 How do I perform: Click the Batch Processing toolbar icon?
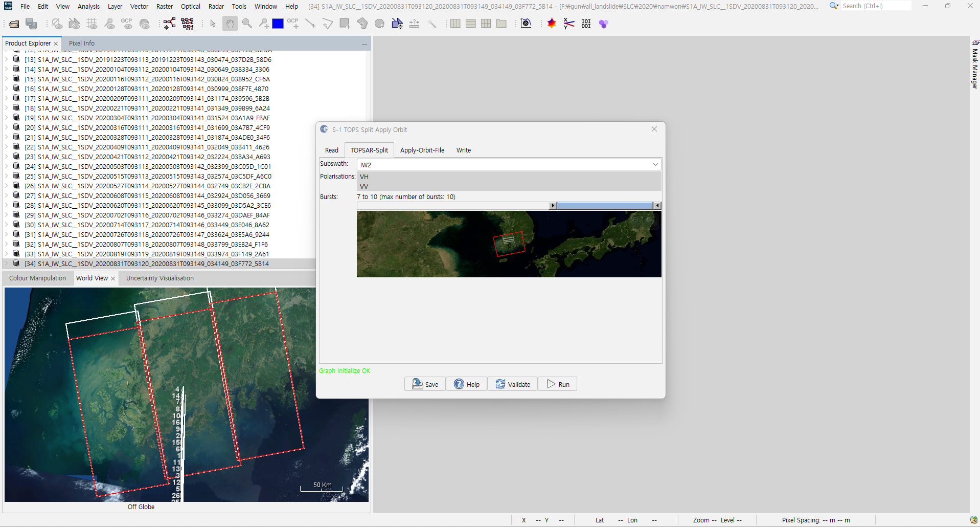pyautogui.click(x=188, y=24)
